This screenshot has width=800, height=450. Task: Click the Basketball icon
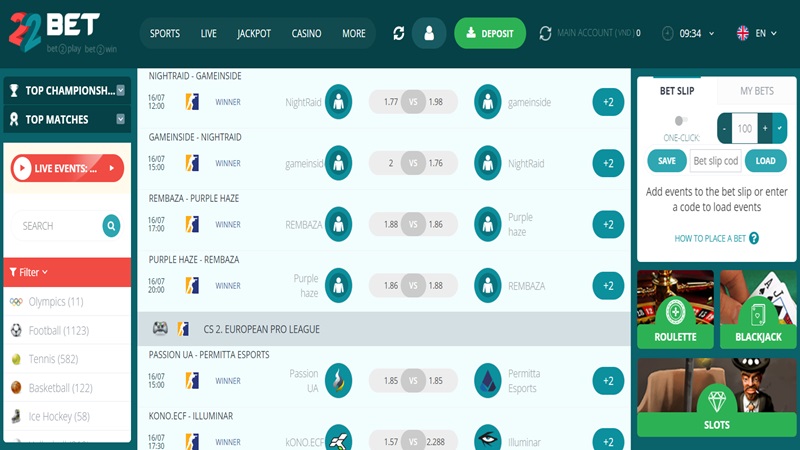(x=16, y=388)
